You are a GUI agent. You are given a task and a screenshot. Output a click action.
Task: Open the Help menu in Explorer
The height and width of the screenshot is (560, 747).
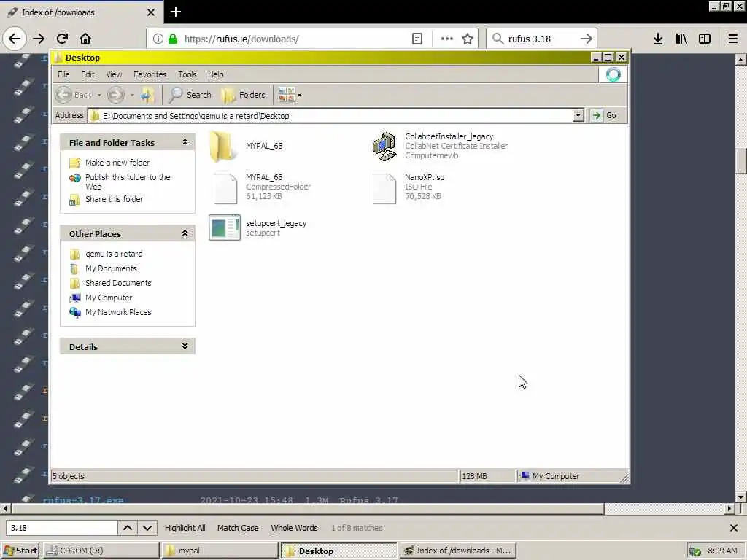215,74
